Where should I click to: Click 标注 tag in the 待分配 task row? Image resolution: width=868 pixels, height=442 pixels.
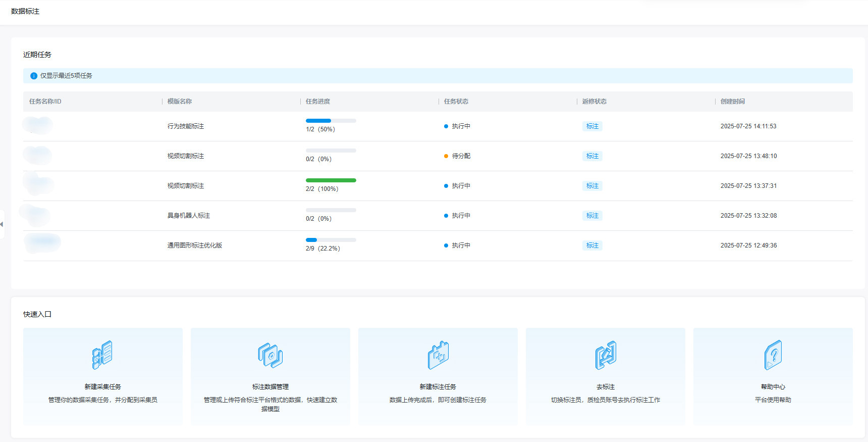pyautogui.click(x=592, y=156)
